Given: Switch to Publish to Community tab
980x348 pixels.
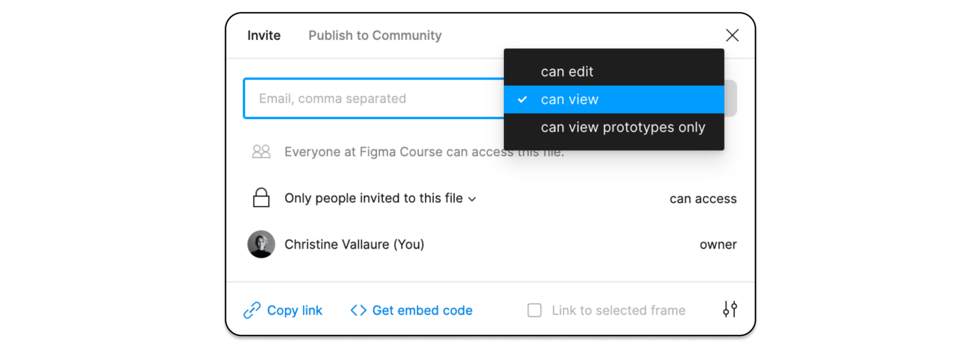Looking at the screenshot, I should [x=374, y=35].
